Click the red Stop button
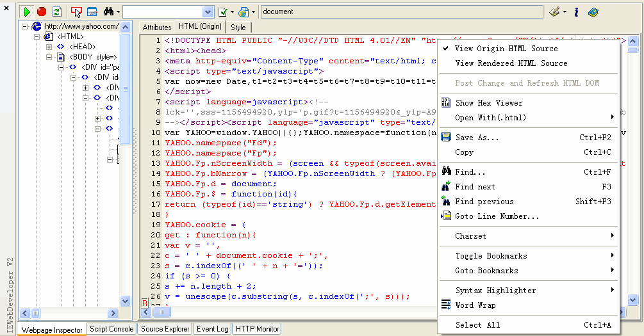This screenshot has width=644, height=336. point(42,12)
